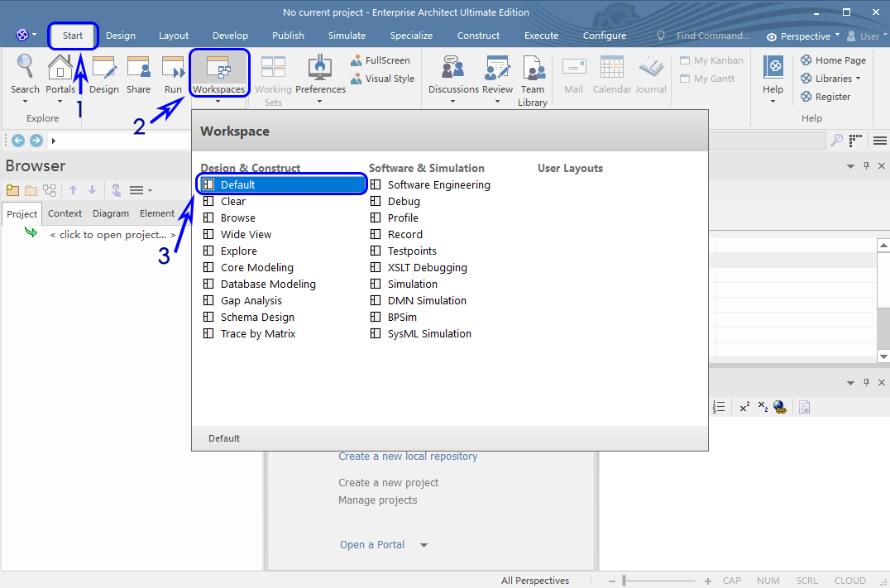Create a new model root in Browser toolbar
The height and width of the screenshot is (588, 890).
point(12,189)
